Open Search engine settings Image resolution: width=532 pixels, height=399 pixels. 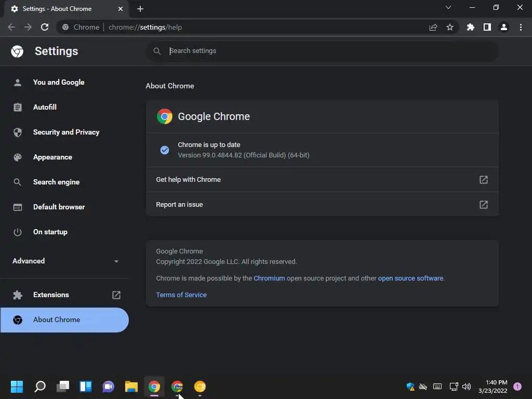[64, 182]
